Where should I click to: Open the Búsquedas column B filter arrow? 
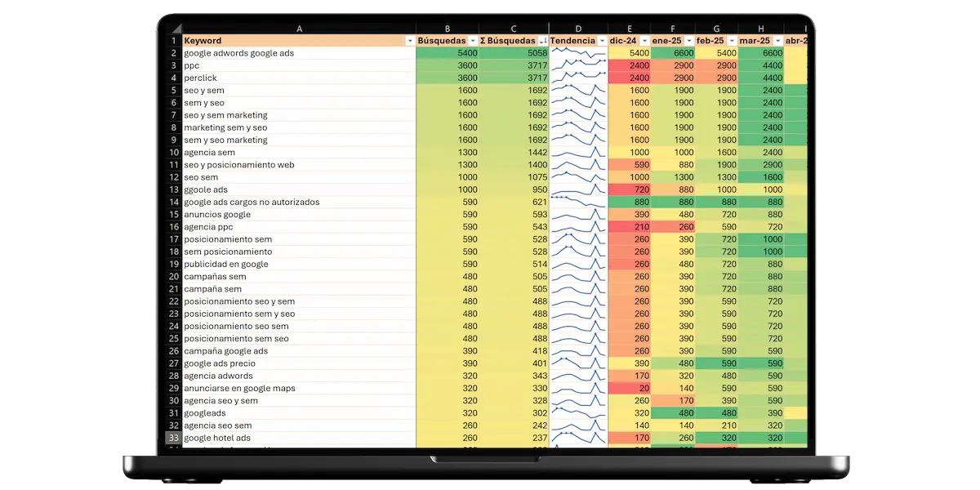pyautogui.click(x=472, y=41)
